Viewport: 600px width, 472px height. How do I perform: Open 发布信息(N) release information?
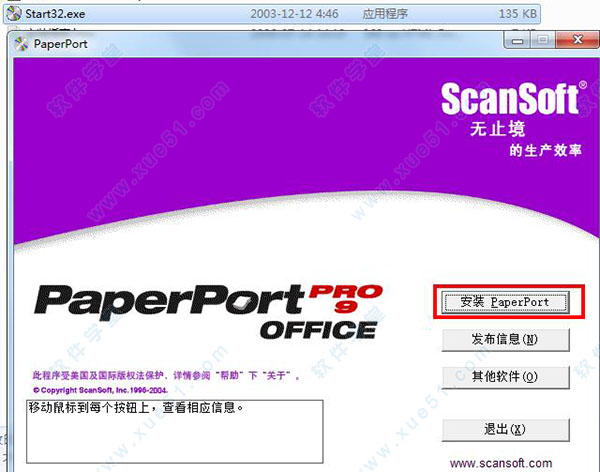click(505, 339)
